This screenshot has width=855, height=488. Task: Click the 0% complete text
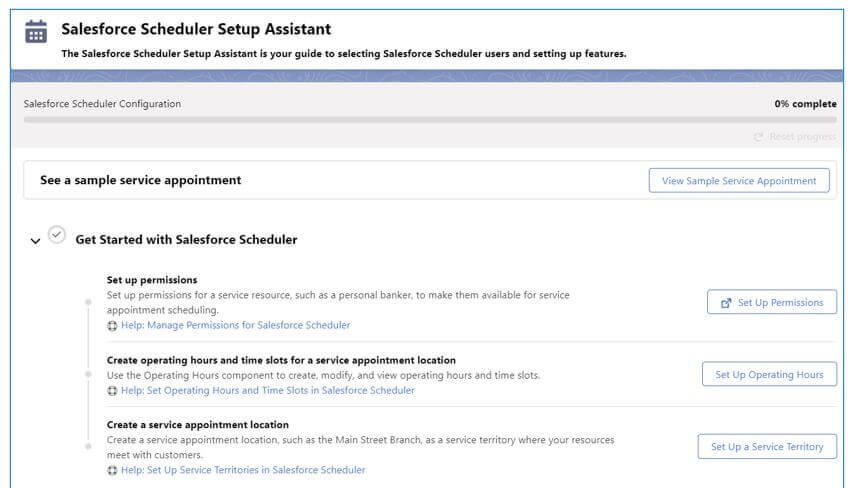(805, 104)
